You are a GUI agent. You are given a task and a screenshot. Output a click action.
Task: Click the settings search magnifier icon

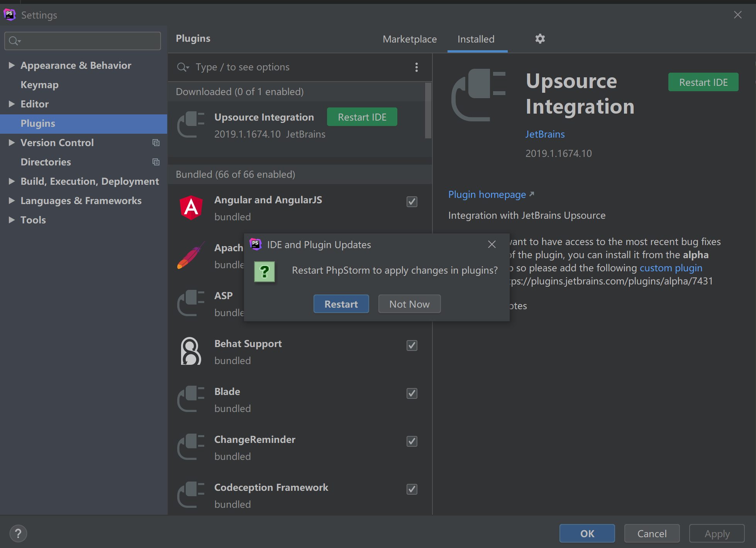[x=15, y=41]
